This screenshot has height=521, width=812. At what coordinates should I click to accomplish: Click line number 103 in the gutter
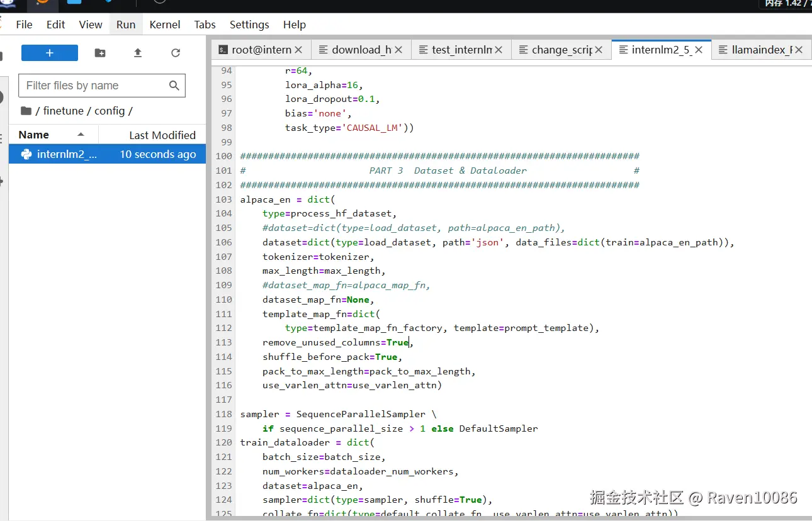point(223,199)
